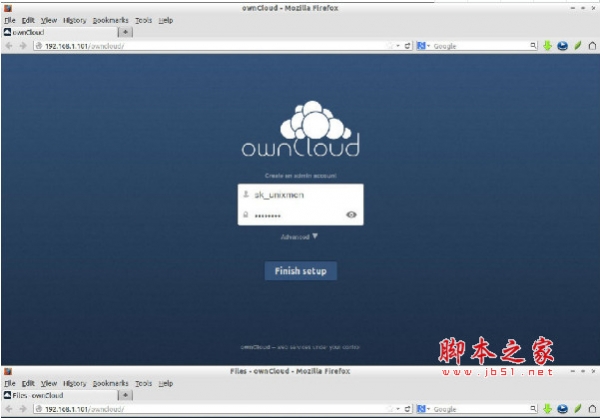Click Firefox icon in bottom window title bar
This screenshot has height=418, width=600.
(8, 371)
